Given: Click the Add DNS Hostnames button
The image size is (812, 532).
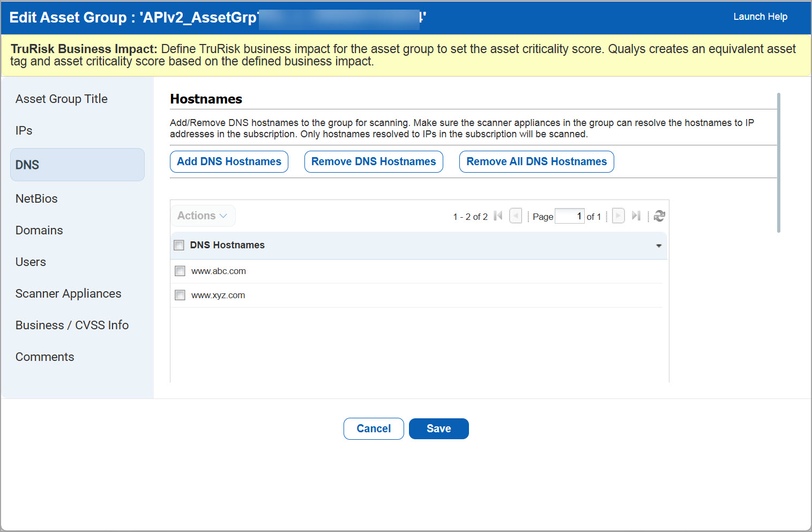Looking at the screenshot, I should coord(229,161).
